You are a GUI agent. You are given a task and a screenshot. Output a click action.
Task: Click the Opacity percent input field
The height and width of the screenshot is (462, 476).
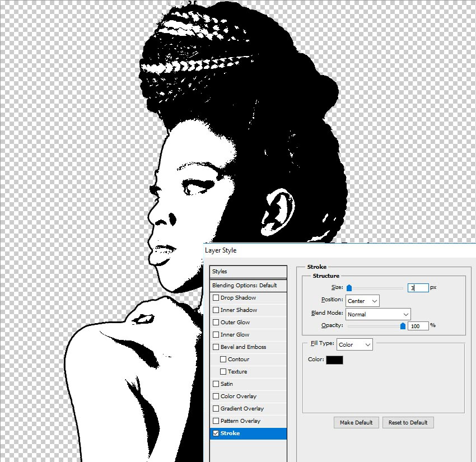click(x=418, y=326)
